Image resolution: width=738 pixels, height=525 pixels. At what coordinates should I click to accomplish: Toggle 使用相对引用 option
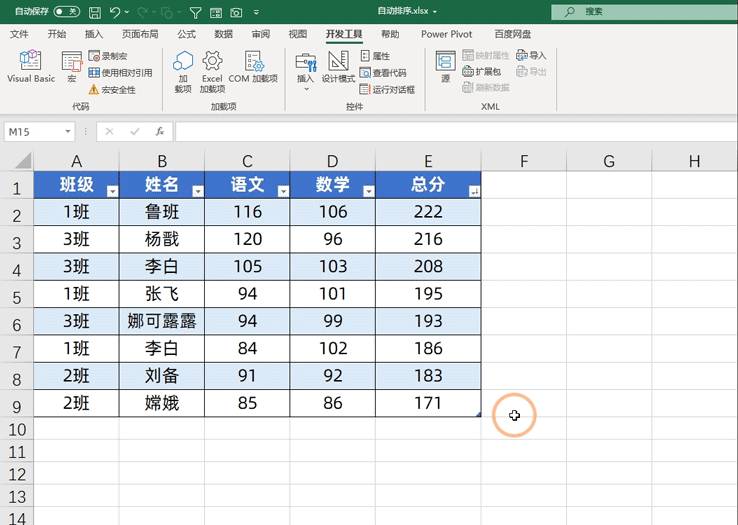[120, 73]
